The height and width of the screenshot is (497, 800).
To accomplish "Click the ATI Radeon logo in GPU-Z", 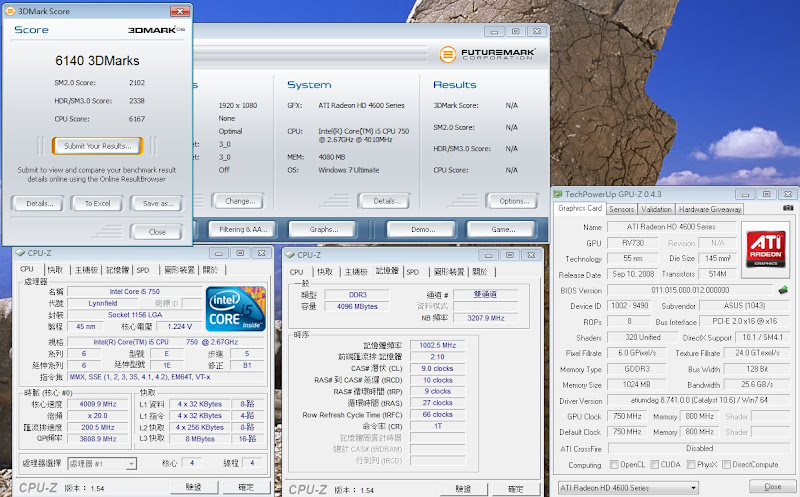I will [765, 249].
